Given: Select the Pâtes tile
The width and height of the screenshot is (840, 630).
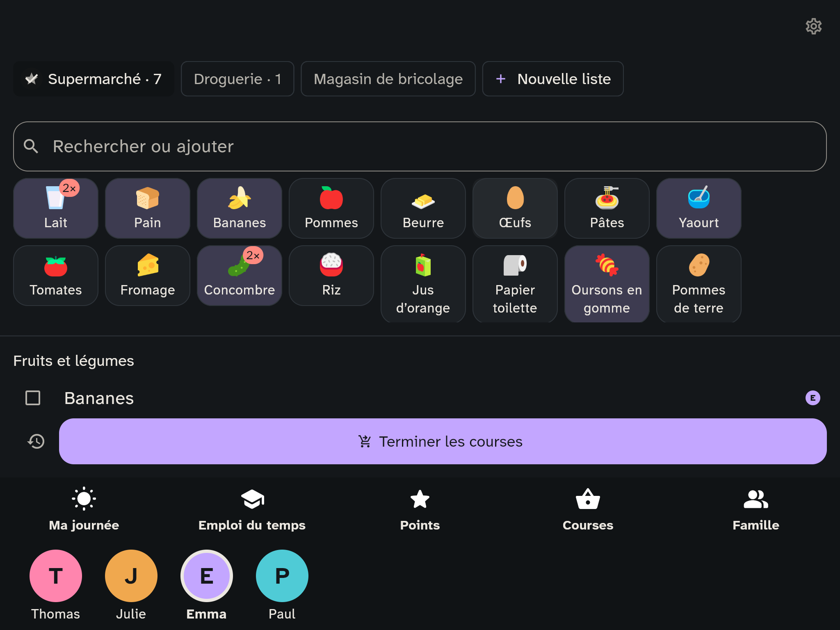Looking at the screenshot, I should (x=607, y=208).
